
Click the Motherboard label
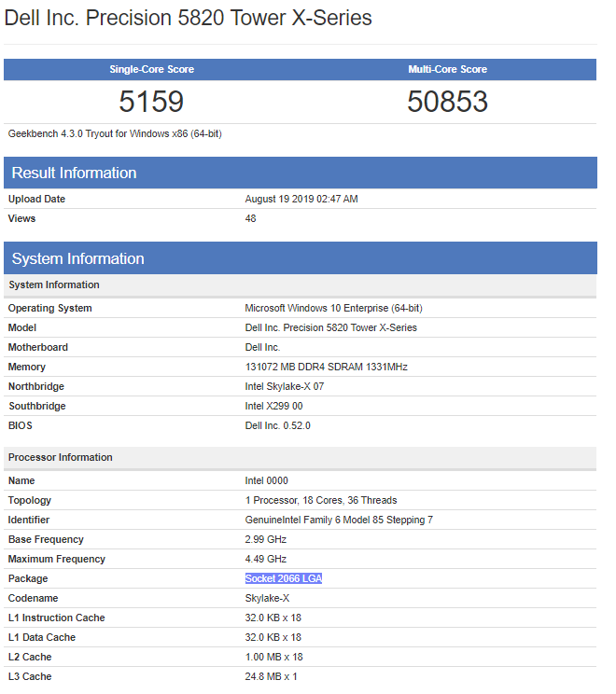(x=38, y=347)
